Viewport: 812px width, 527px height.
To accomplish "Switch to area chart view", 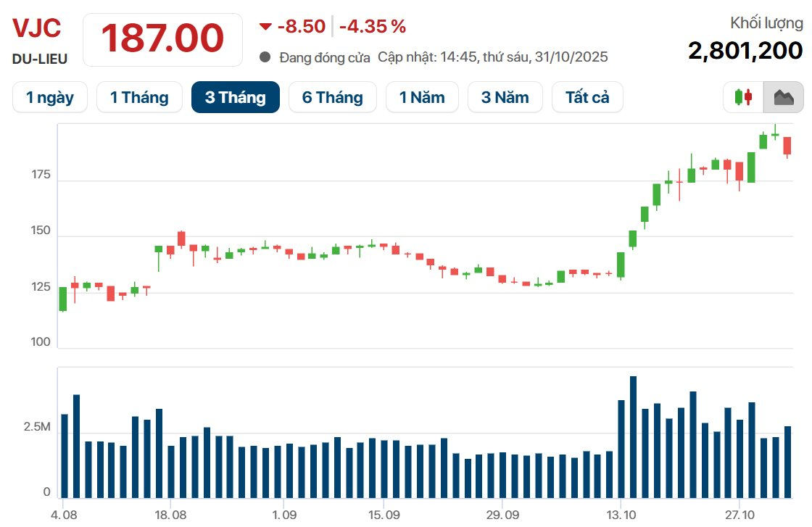I will click(784, 97).
